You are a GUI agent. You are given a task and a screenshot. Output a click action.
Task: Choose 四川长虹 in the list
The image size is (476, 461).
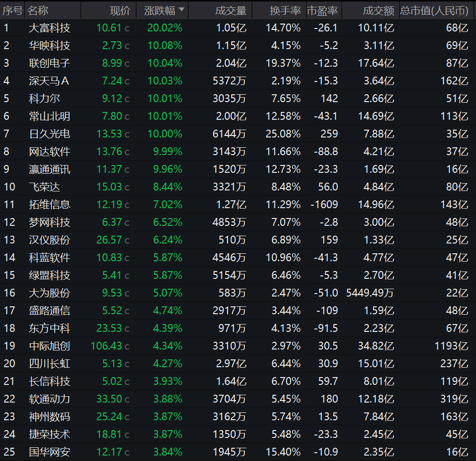pos(50,363)
